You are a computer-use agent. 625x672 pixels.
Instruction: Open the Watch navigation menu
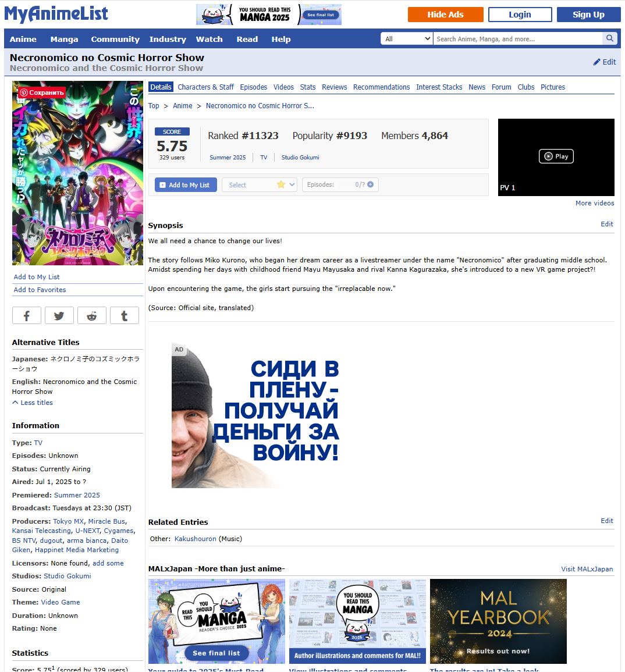pos(209,39)
